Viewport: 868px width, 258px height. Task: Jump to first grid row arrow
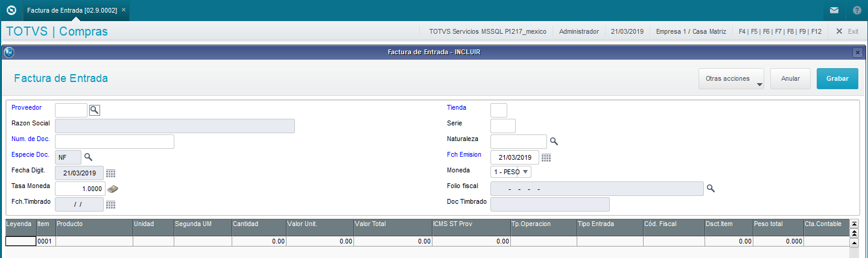854,224
